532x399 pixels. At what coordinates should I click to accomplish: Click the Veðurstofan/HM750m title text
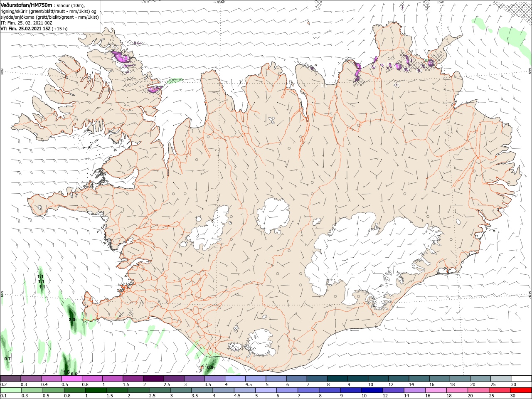26,5
